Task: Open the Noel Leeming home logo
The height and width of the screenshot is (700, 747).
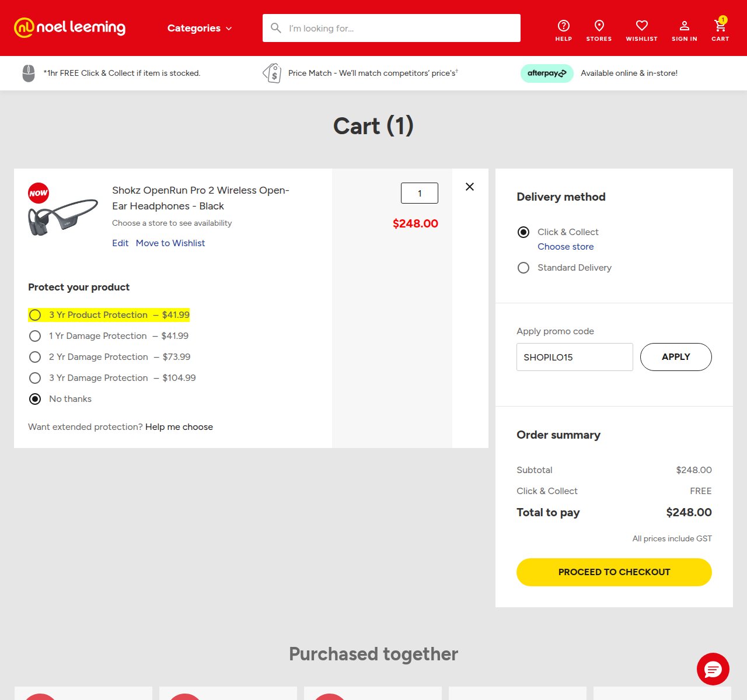Action: tap(69, 27)
